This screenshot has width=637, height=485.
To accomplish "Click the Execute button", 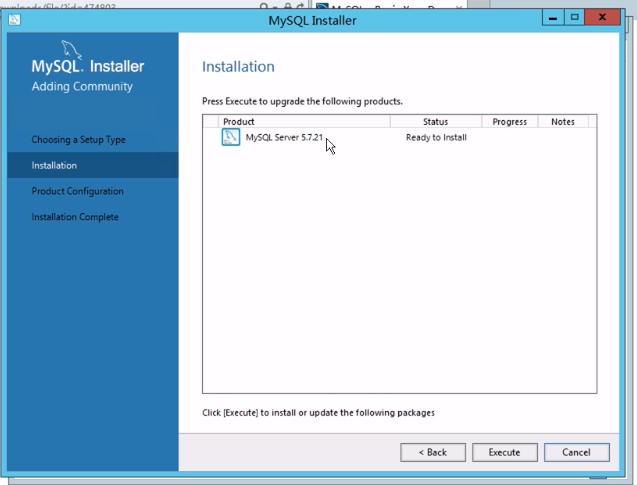I will point(505,452).
